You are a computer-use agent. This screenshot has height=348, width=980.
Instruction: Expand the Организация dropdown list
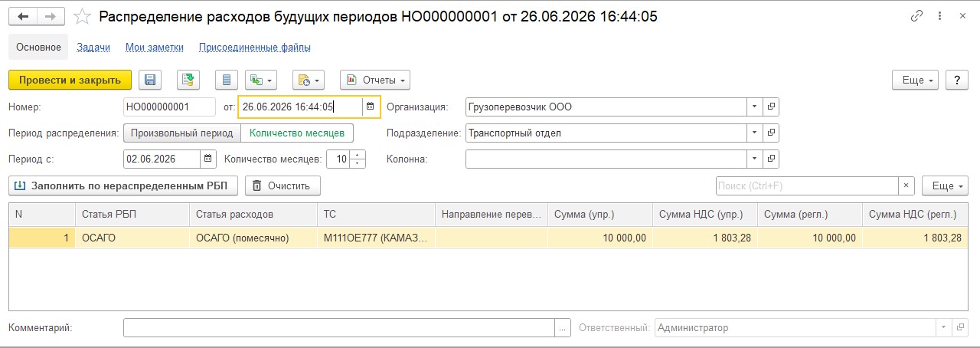point(754,107)
